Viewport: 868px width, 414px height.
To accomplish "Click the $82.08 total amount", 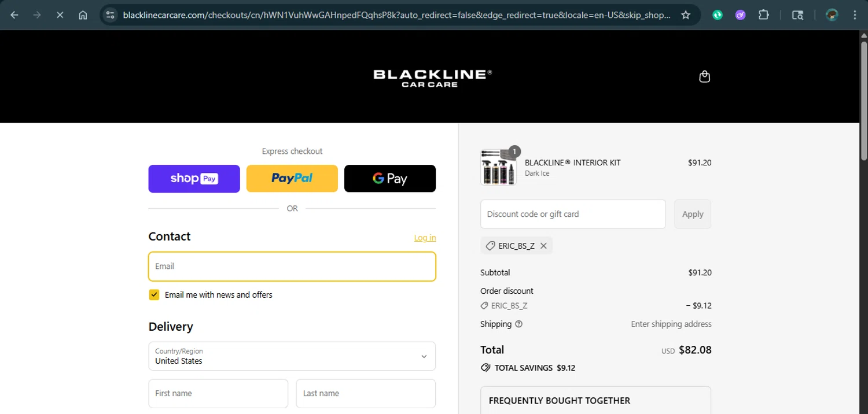I will (x=695, y=350).
